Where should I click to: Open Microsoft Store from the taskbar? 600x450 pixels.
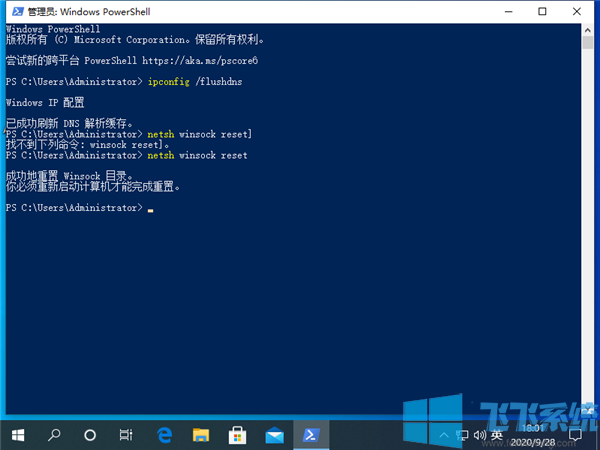237,435
